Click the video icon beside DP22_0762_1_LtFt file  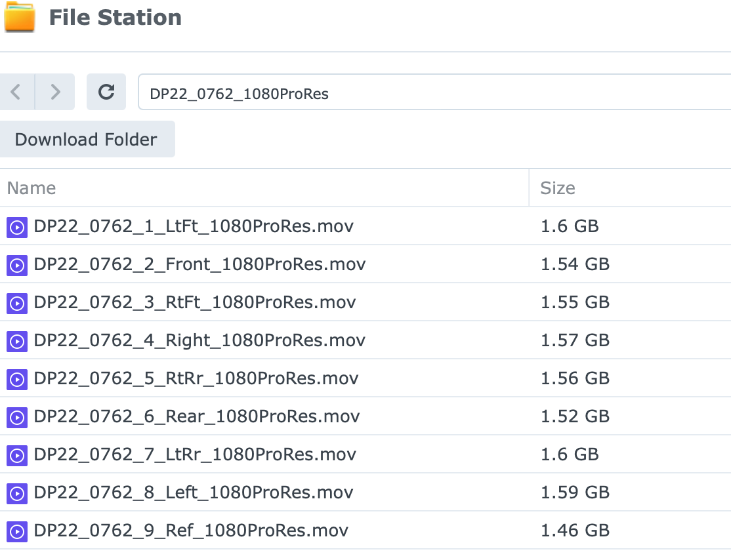point(16,226)
